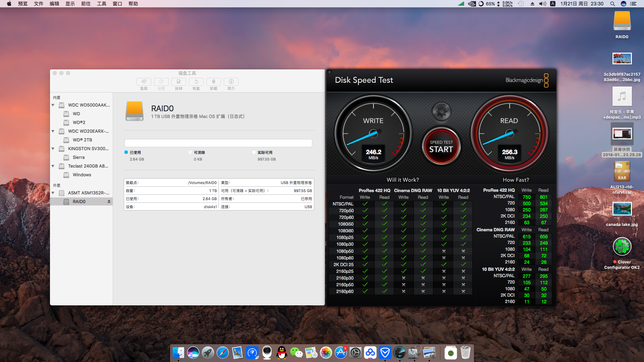
Task: Collapse WDC WD20EARX disk tree
Action: [53, 131]
